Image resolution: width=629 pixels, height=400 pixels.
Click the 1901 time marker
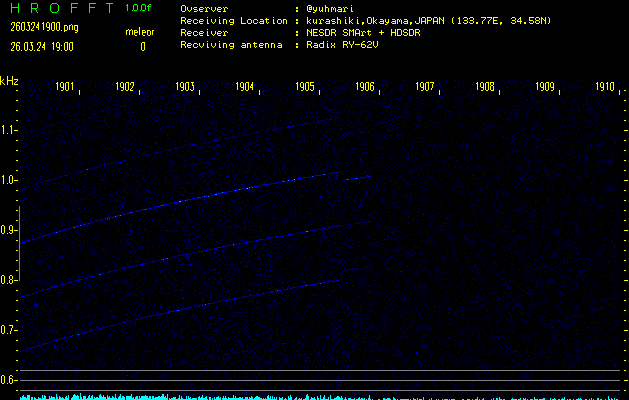65,87
